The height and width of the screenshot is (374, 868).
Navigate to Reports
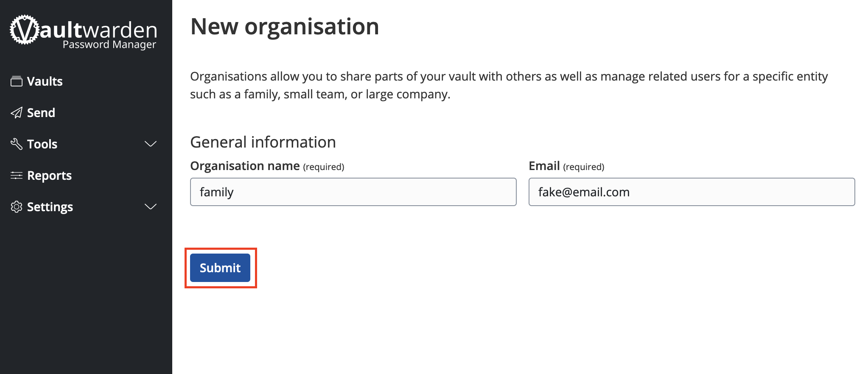[x=49, y=175]
